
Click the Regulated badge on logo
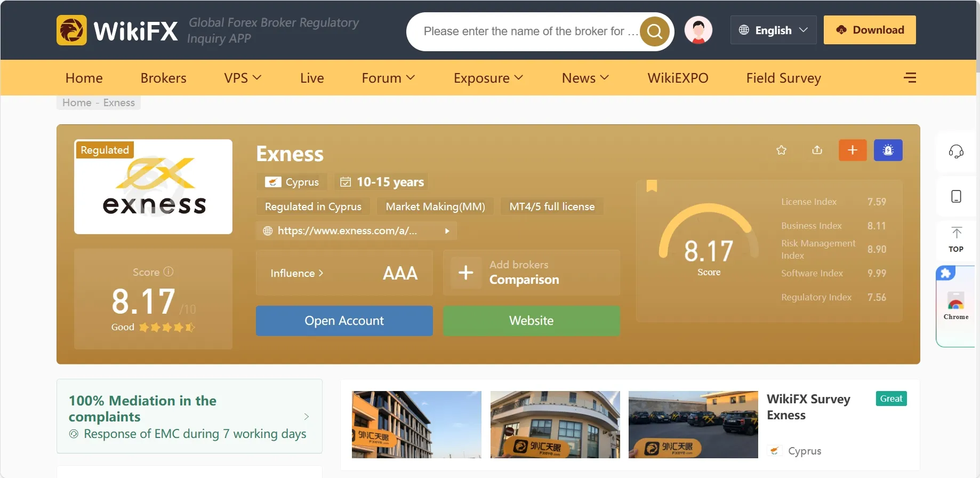(x=105, y=150)
